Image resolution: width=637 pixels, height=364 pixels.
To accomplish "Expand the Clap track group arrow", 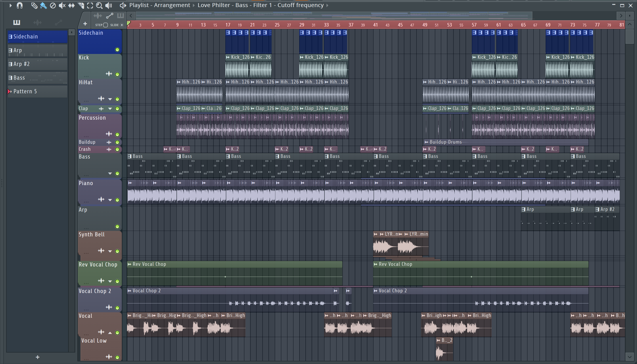I will click(110, 109).
